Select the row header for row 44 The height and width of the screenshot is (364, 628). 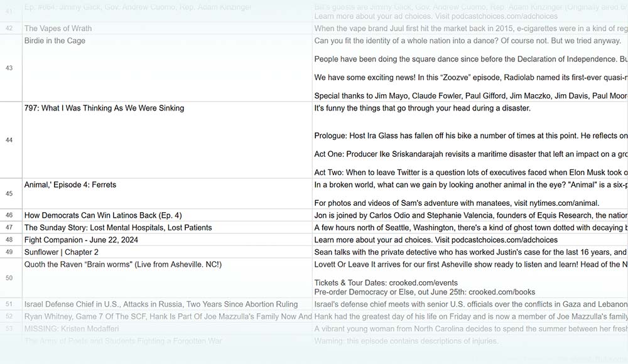point(10,140)
